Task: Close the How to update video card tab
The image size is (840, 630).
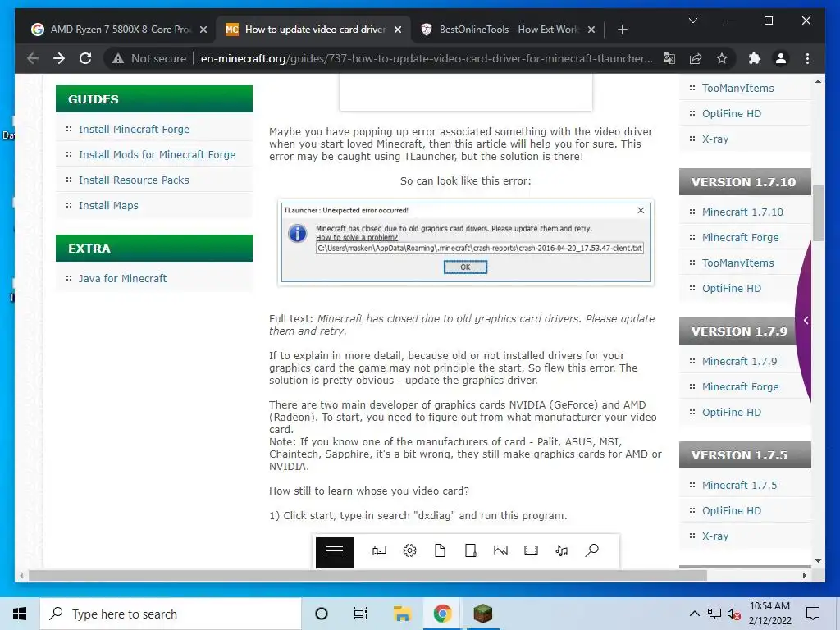Action: pos(398,30)
